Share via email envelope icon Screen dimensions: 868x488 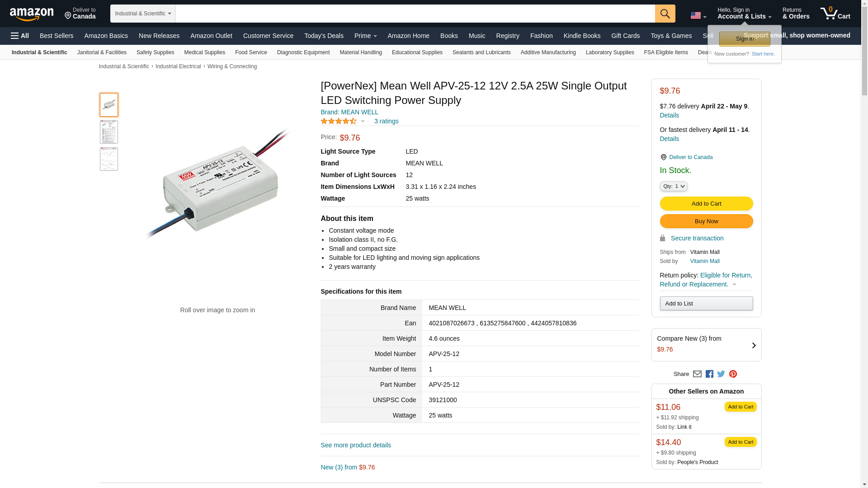[697, 374]
